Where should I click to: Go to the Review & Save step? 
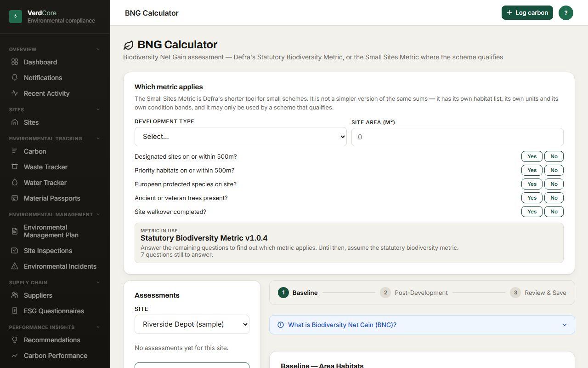tap(538, 293)
